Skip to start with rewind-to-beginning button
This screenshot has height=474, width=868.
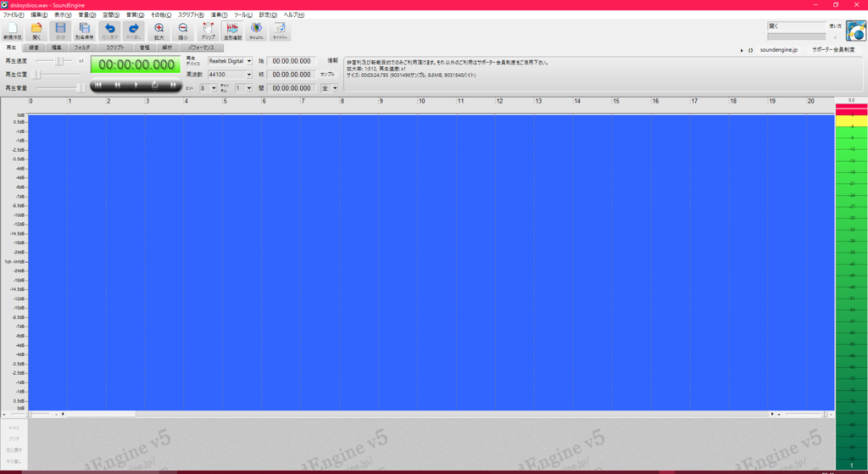[98, 85]
